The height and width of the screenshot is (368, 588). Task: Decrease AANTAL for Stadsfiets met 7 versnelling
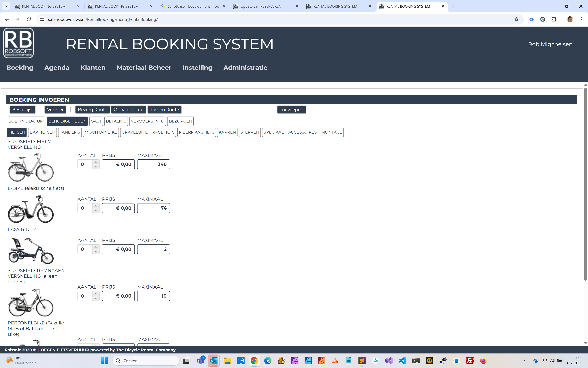coord(96,167)
